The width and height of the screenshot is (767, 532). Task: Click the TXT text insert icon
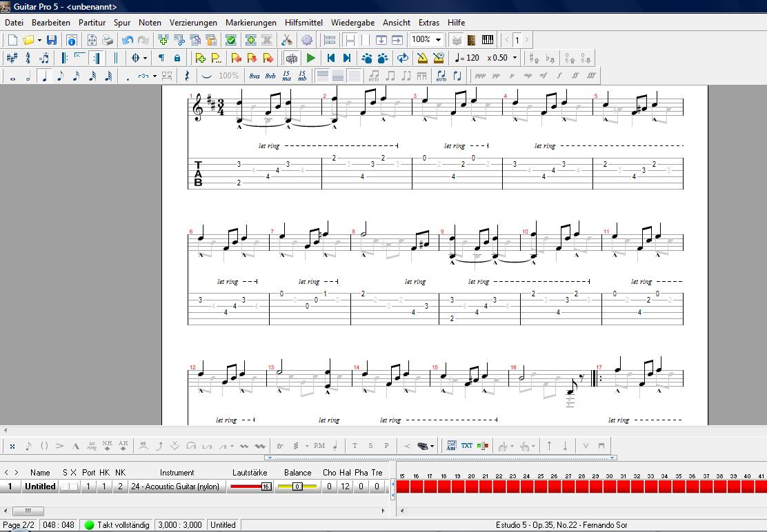[467, 446]
